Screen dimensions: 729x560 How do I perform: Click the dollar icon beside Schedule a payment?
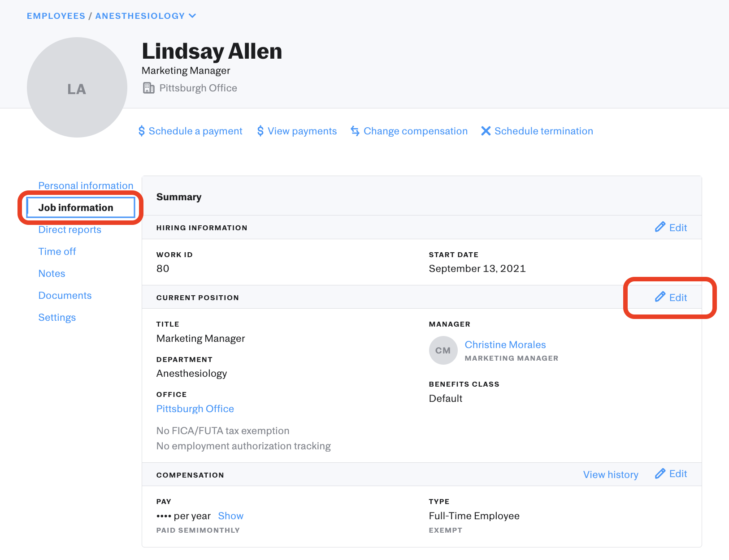142,131
